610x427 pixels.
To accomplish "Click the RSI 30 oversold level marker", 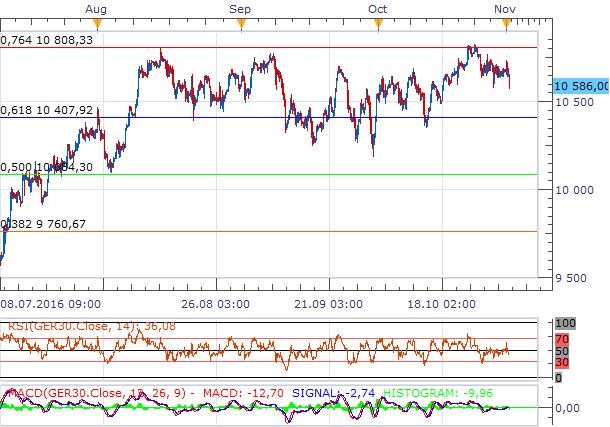I will (561, 362).
